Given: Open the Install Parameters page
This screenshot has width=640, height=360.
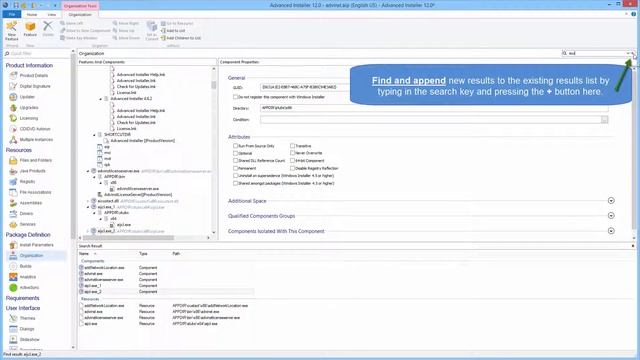Looking at the screenshot, I should point(32,245).
